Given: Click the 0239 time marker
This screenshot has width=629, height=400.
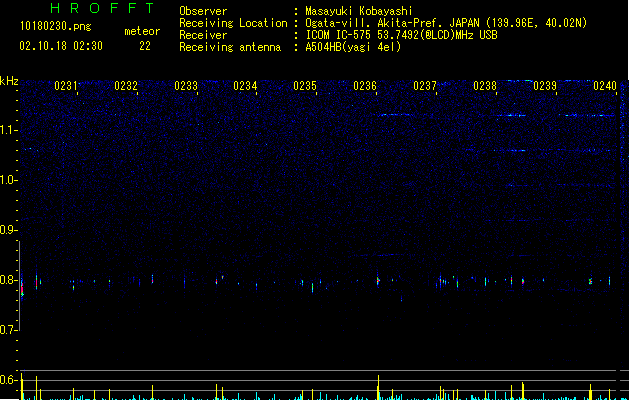Looking at the screenshot, I should (x=545, y=86).
